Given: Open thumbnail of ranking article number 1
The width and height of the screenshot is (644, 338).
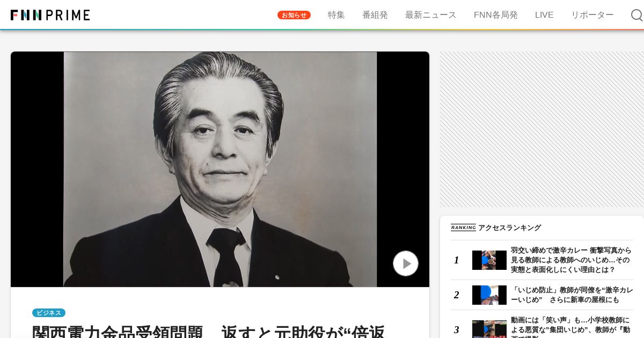Looking at the screenshot, I should coord(489,260).
